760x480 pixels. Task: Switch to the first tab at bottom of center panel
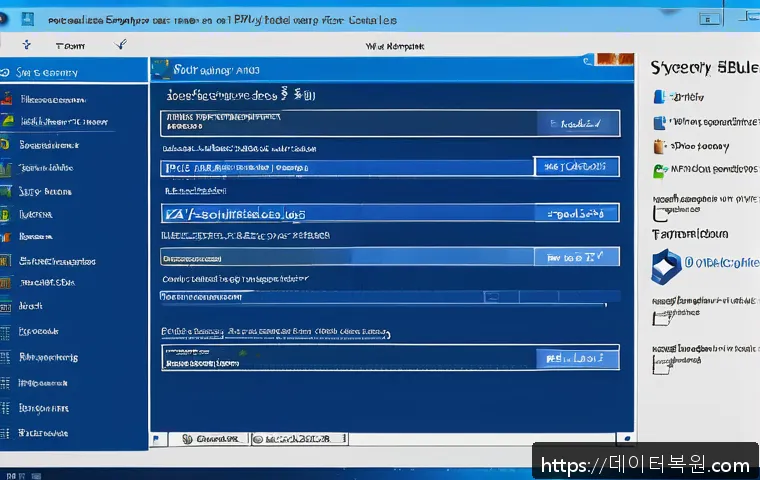tap(210, 439)
